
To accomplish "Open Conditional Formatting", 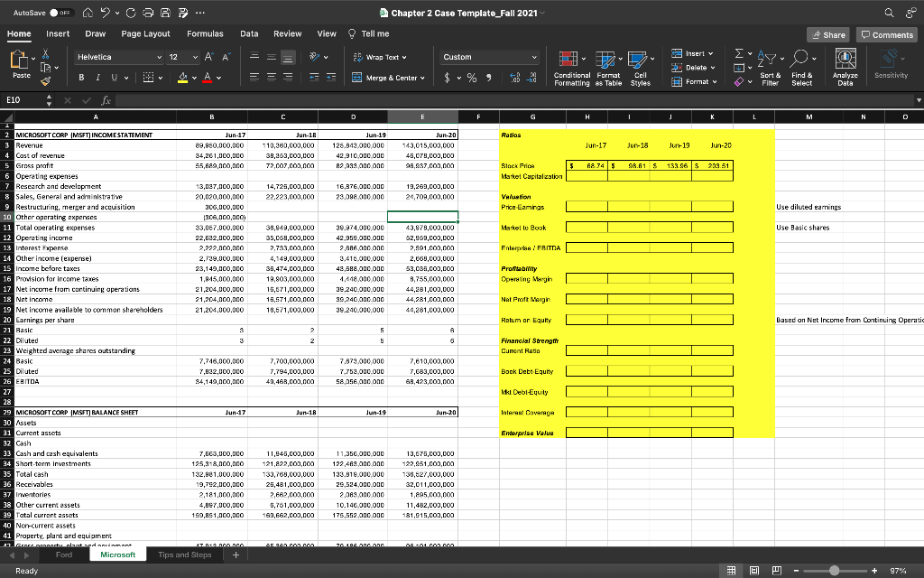I will coord(571,65).
